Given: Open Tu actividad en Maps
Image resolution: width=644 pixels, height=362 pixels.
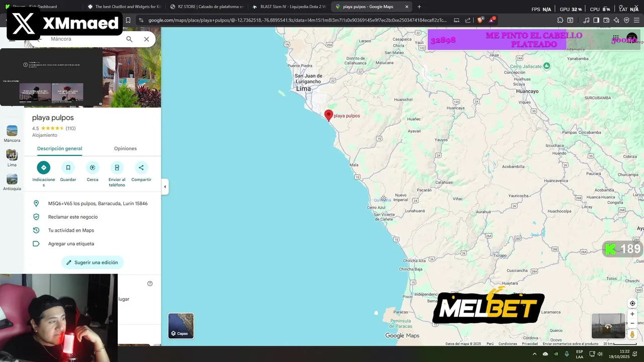Looking at the screenshot, I should pos(93,230).
